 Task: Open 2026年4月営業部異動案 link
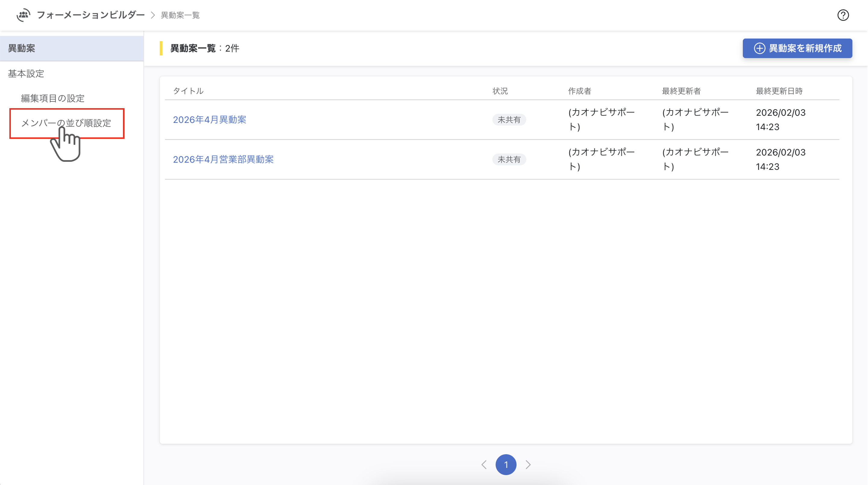(223, 159)
